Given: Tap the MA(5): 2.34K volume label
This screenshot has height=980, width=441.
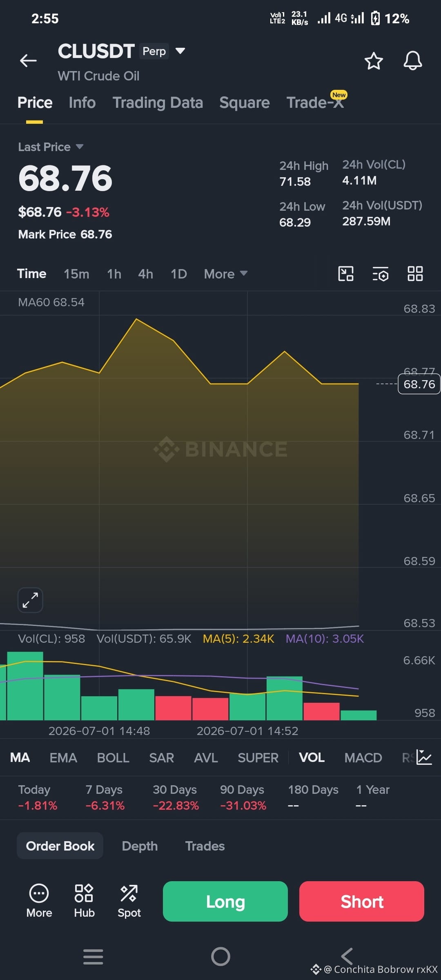Looking at the screenshot, I should tap(238, 639).
